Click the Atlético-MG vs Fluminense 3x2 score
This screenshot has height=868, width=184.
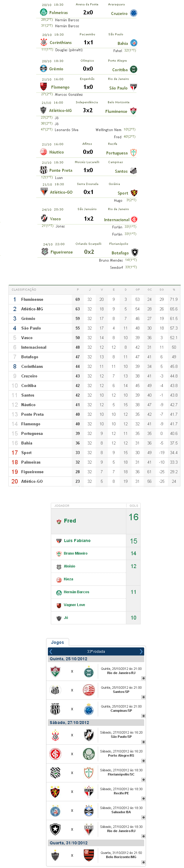point(88,110)
